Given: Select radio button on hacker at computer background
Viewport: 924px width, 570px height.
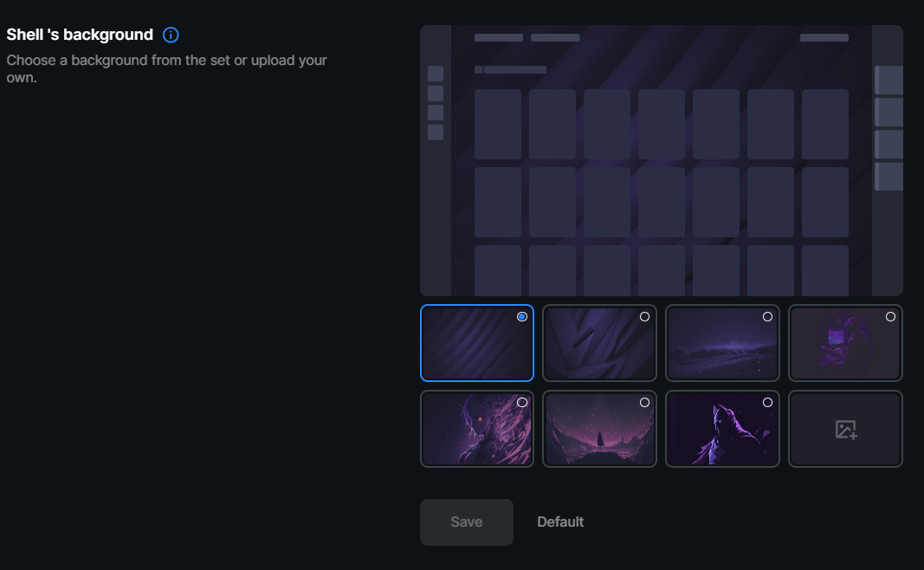Looking at the screenshot, I should click(x=890, y=317).
